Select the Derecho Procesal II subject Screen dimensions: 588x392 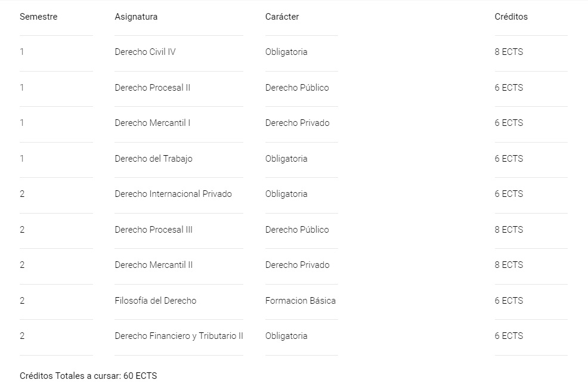pos(153,87)
